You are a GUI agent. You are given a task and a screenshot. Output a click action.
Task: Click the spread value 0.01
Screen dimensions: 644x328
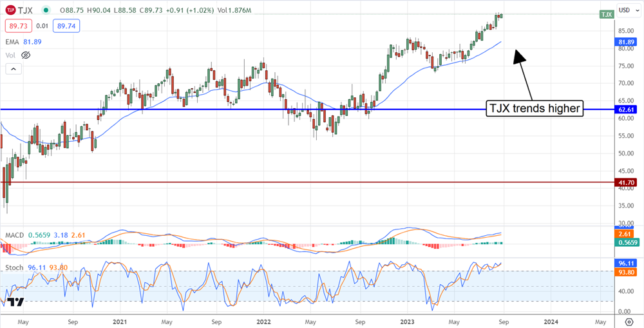pos(43,26)
